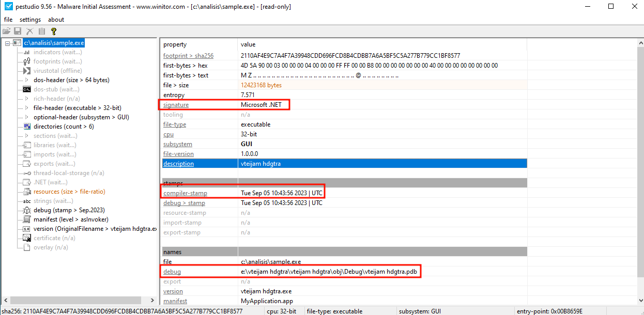Open the about menu
The width and height of the screenshot is (644, 315).
(x=56, y=19)
